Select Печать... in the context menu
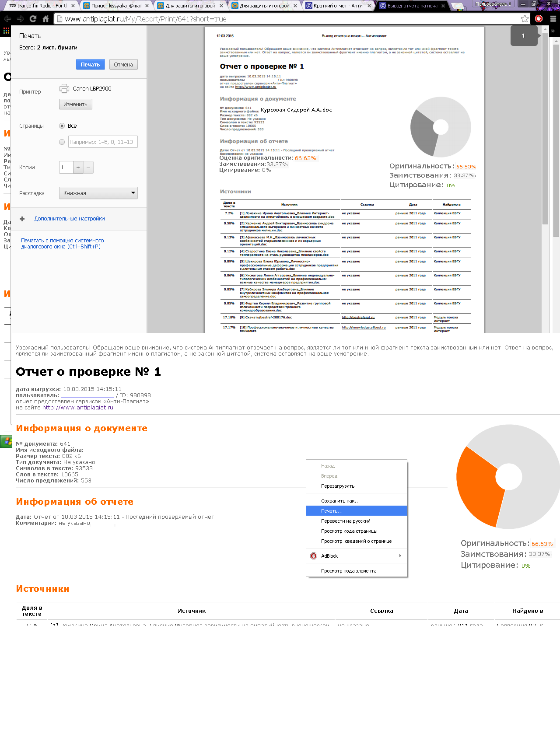 click(x=357, y=511)
